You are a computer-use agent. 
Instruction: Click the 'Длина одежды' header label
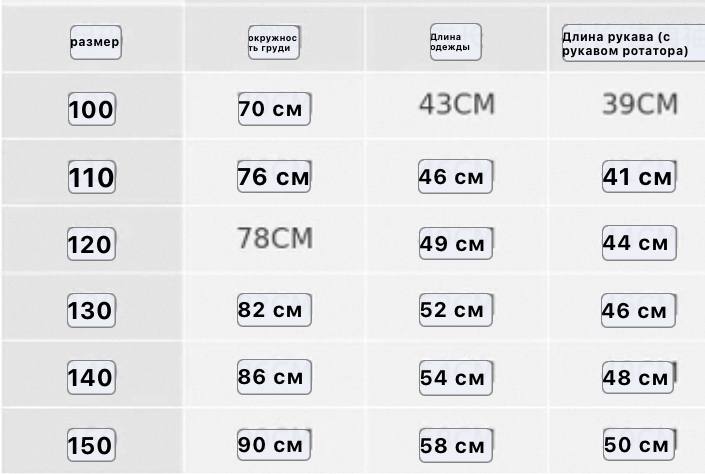point(455,42)
